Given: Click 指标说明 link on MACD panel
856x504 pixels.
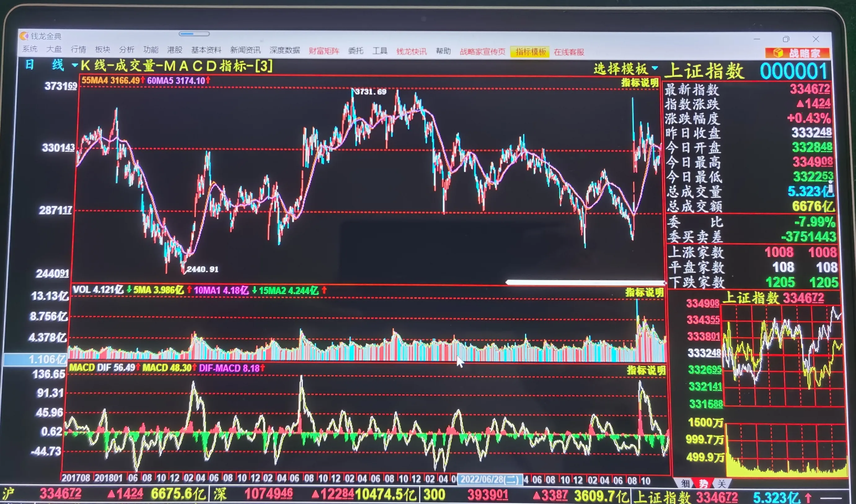Looking at the screenshot, I should coord(646,370).
